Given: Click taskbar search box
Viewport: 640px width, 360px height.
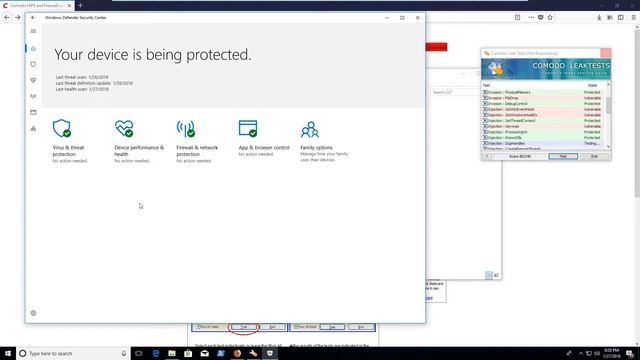Looking at the screenshot, I should [x=73, y=353].
